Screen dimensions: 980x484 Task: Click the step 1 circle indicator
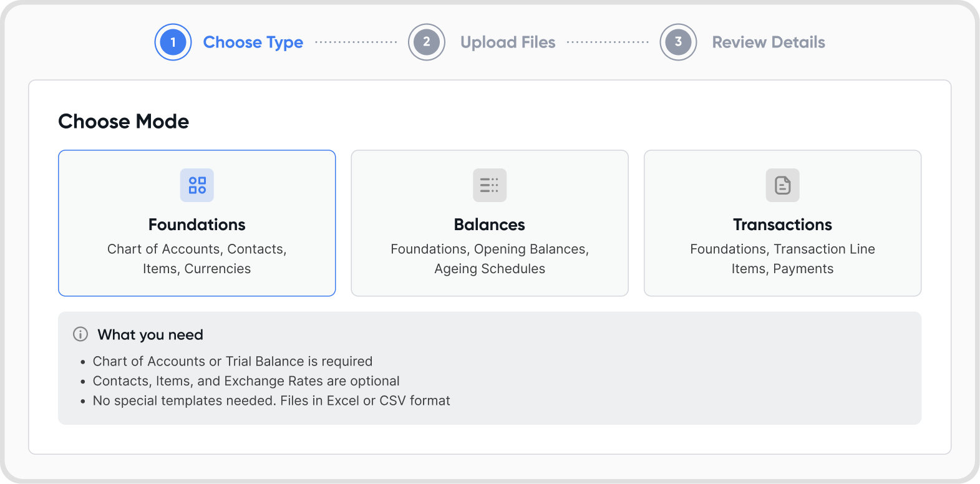(173, 42)
